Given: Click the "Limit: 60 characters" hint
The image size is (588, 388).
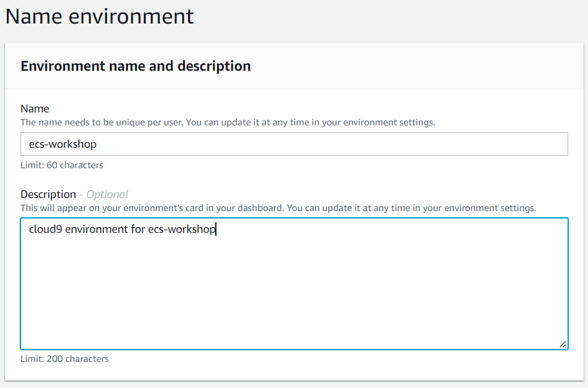Looking at the screenshot, I should 62,165.
